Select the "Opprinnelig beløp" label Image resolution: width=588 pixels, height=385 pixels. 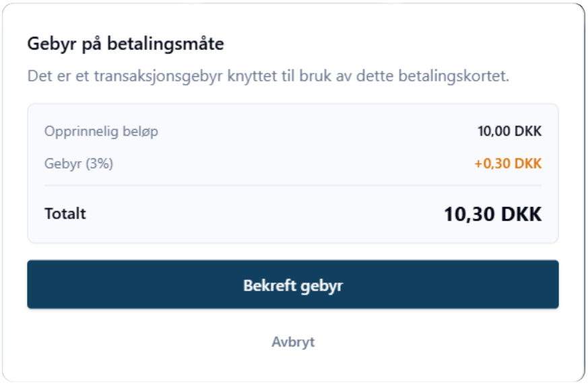coord(101,131)
